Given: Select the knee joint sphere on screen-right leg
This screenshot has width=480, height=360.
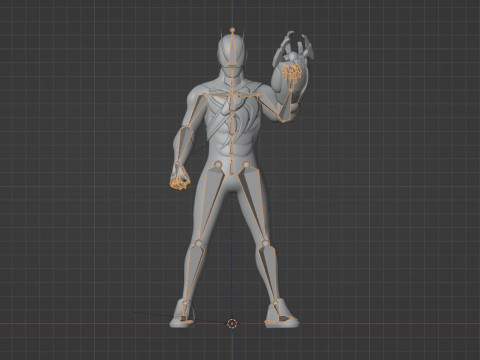Looking at the screenshot, I should pyautogui.click(x=265, y=243).
